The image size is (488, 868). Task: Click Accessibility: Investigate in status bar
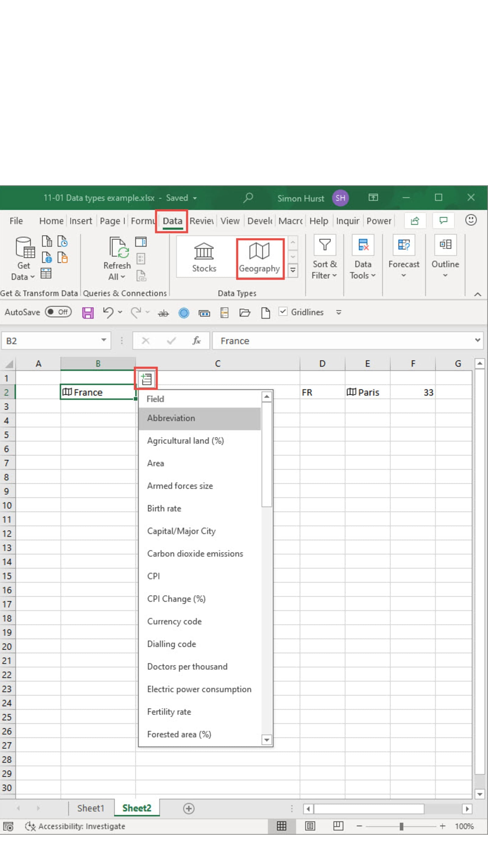75,826
